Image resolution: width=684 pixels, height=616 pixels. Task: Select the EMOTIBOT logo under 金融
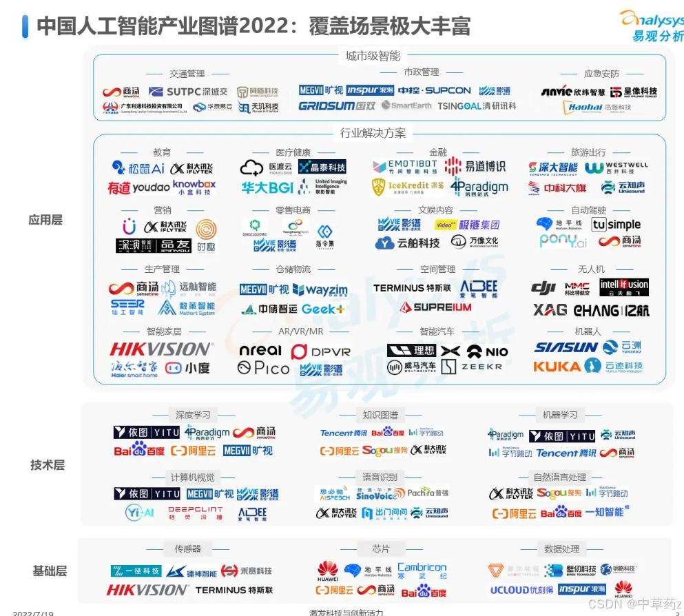click(405, 166)
